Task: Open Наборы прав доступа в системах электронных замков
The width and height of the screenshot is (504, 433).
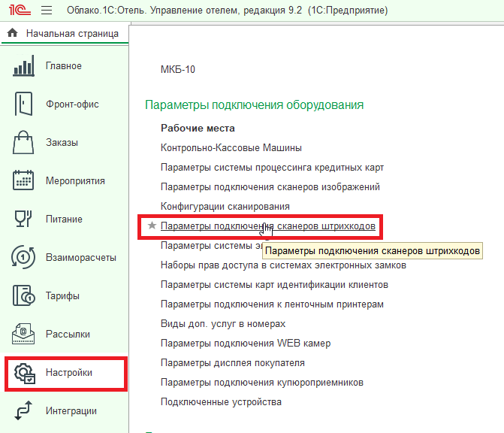Action: [x=283, y=265]
